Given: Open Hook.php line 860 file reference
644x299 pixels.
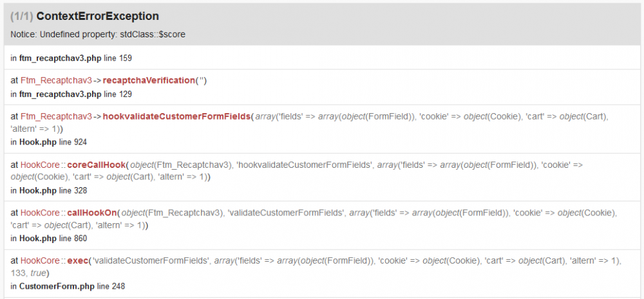Looking at the screenshot, I should click(x=44, y=238).
